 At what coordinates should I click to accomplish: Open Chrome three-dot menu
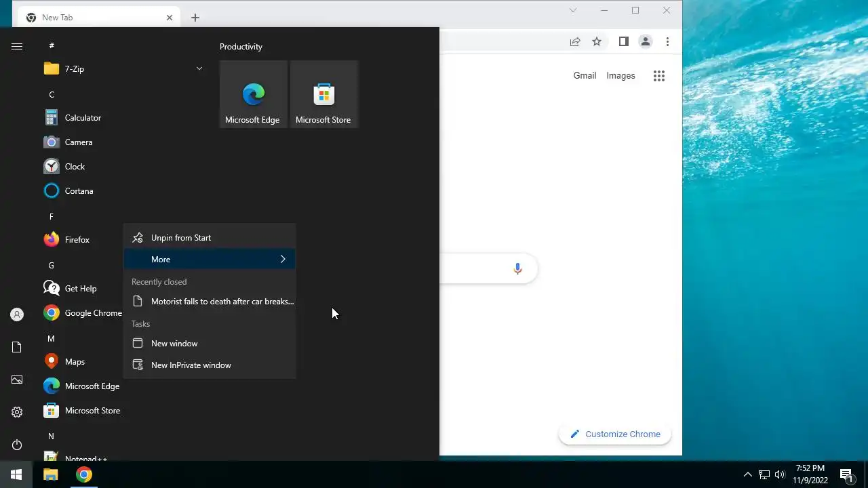pos(667,41)
